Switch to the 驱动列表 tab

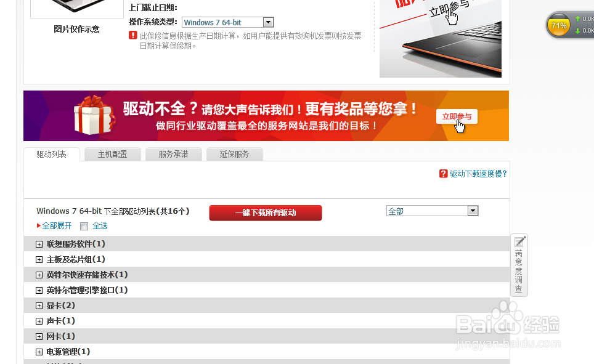pyautogui.click(x=52, y=155)
